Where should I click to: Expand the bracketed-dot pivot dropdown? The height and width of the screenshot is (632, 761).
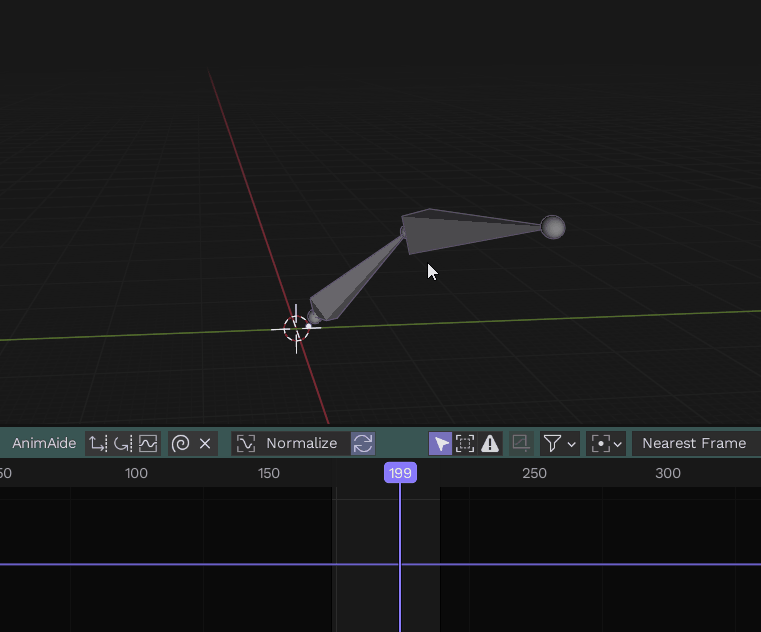pyautogui.click(x=606, y=443)
